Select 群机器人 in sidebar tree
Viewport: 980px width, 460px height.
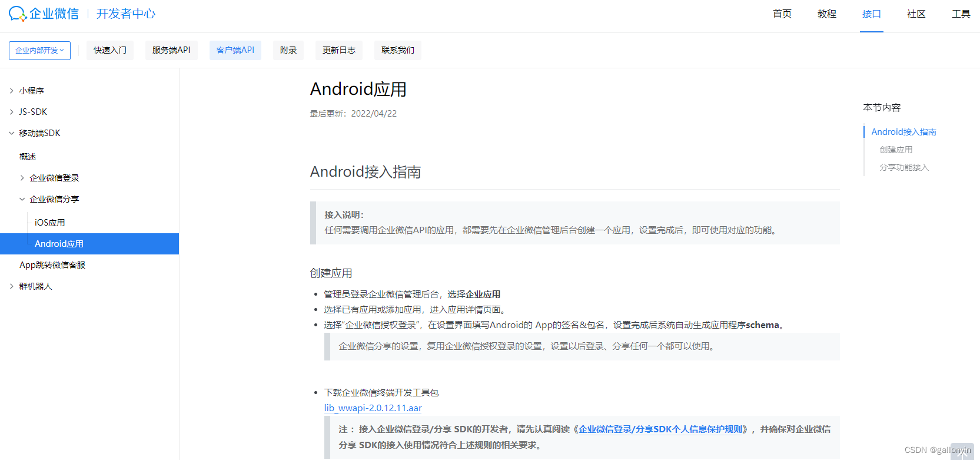35,286
